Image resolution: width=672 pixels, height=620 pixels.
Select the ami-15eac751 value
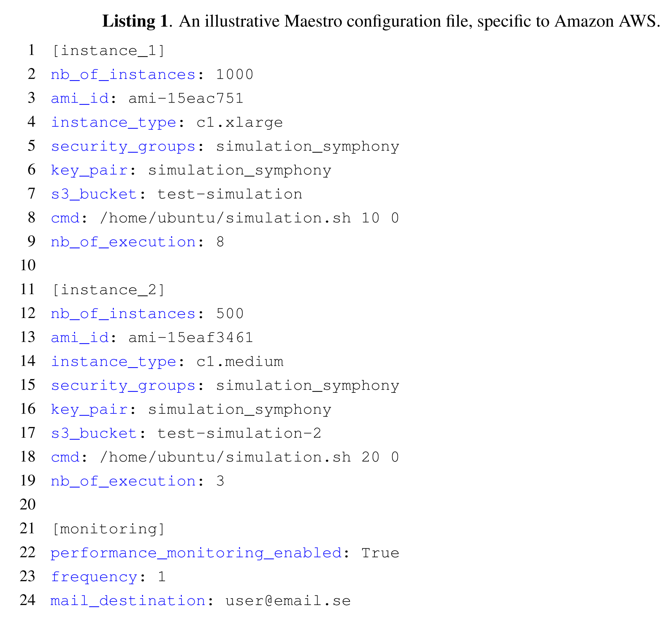tap(186, 98)
